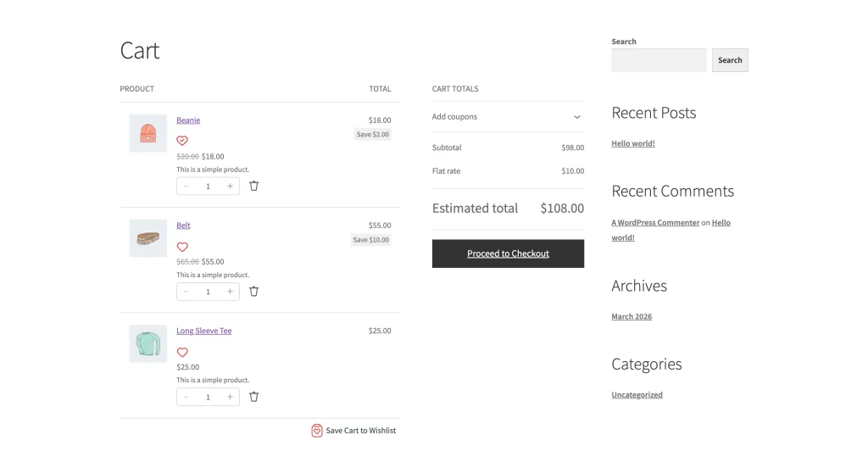Remove Belt using its trash icon
The width and height of the screenshot is (868, 474).
(x=253, y=291)
